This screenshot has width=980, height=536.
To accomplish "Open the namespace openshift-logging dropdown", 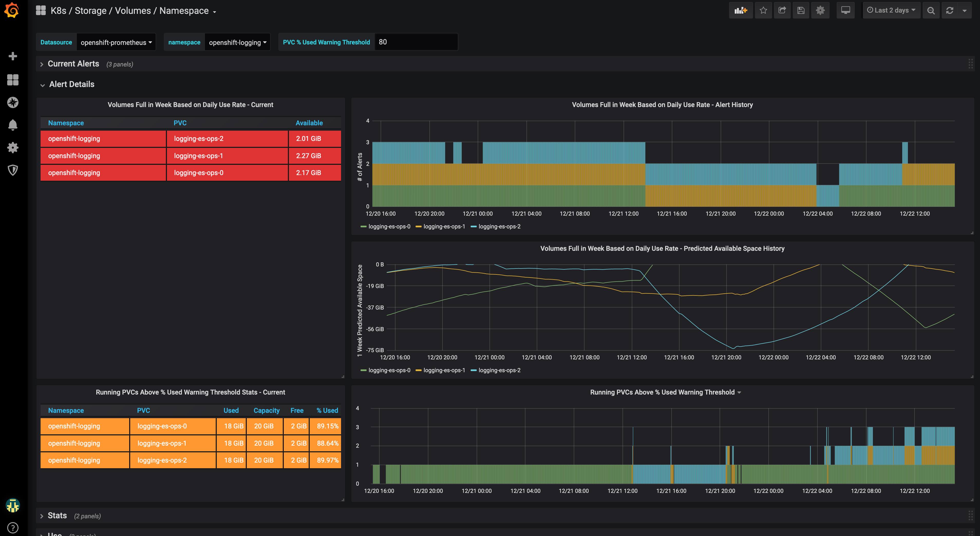I will coord(237,42).
